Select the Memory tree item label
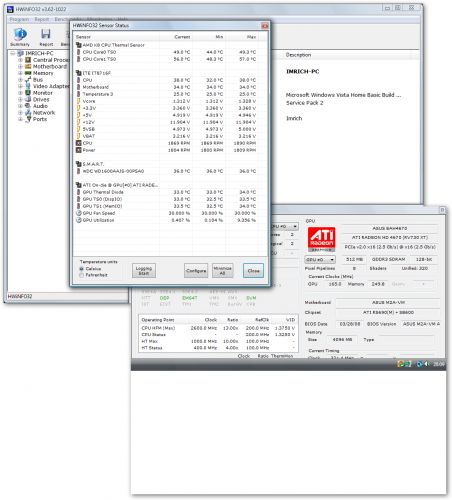This screenshot has width=452, height=500. click(43, 73)
